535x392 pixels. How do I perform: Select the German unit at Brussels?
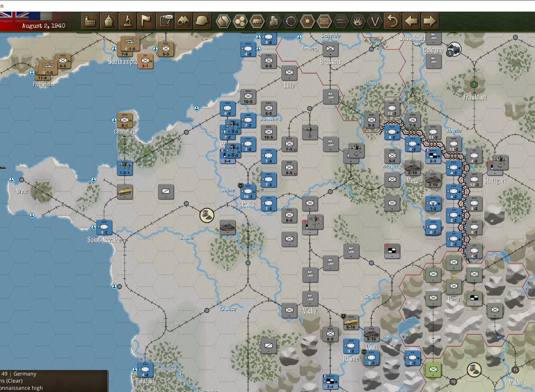pos(330,49)
